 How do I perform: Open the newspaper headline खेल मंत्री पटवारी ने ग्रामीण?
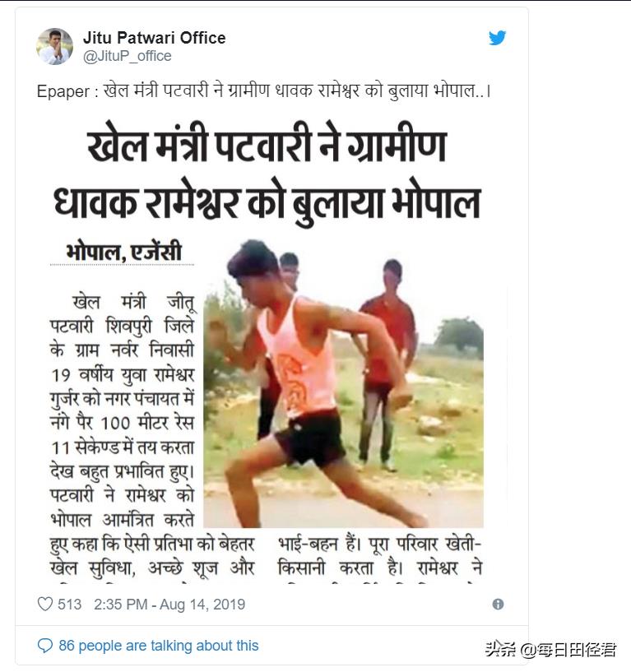pyautogui.click(x=267, y=146)
